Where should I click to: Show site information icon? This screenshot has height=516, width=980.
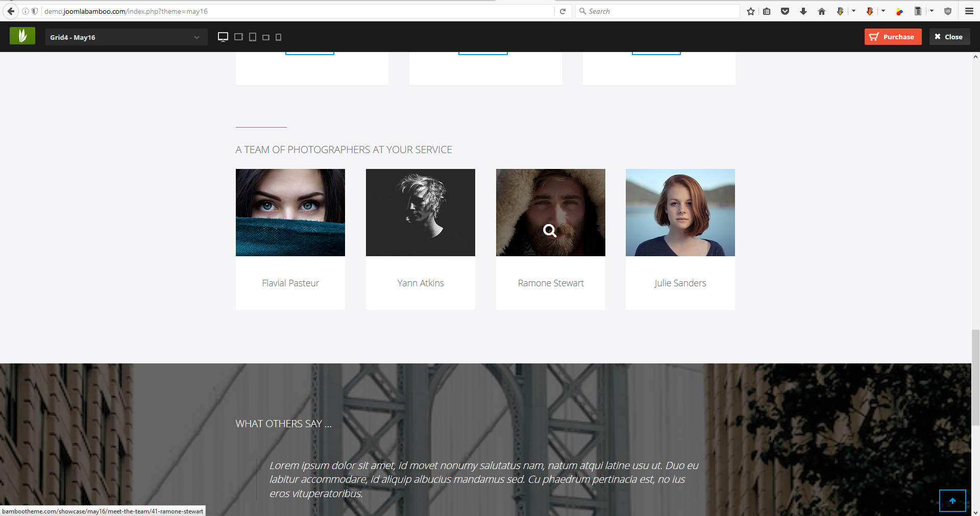pos(25,11)
